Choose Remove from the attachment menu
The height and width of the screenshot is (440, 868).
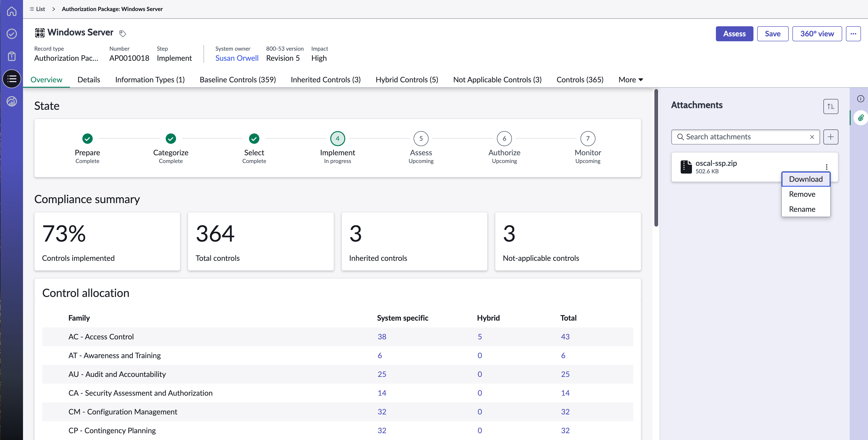click(x=806, y=194)
